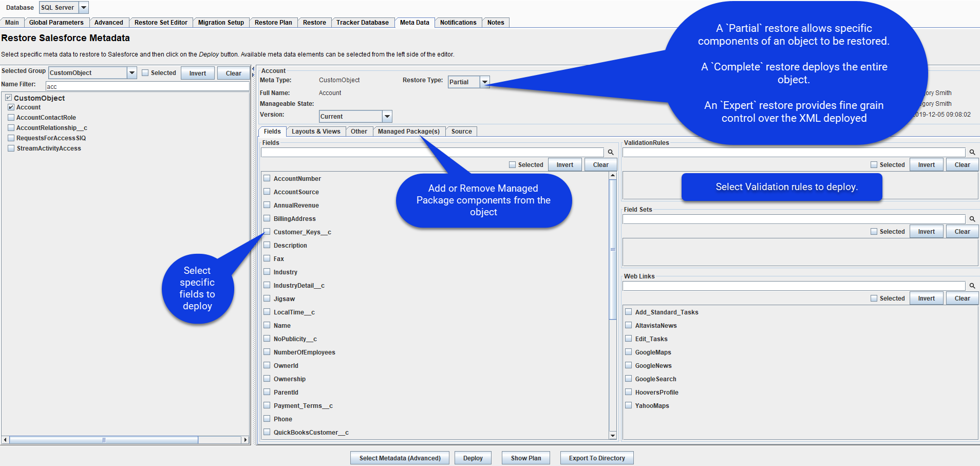Check the YahooMaps web link
This screenshot has height=466, width=980.
[629, 405]
